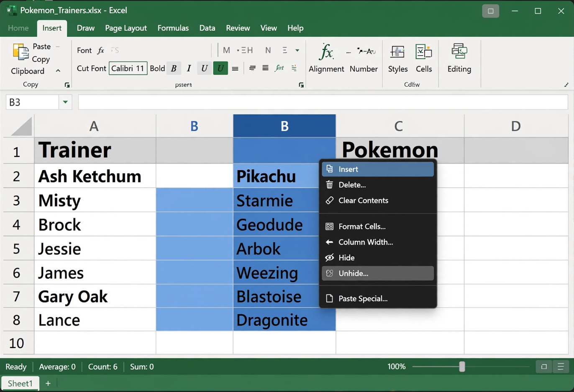574x392 pixels.
Task: Open the Home ribbon tab
Action: 18,28
